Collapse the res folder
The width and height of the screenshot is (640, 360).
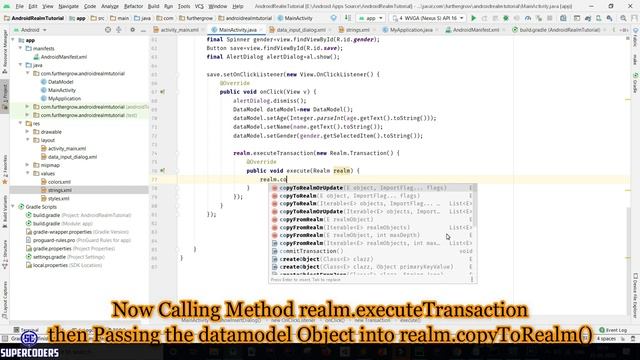[x=20, y=123]
